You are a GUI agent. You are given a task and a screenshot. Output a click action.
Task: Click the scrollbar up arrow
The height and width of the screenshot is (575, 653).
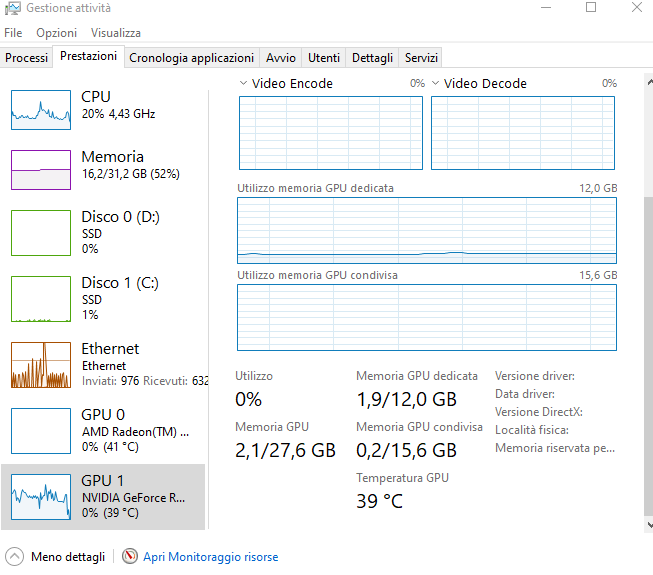(x=649, y=82)
